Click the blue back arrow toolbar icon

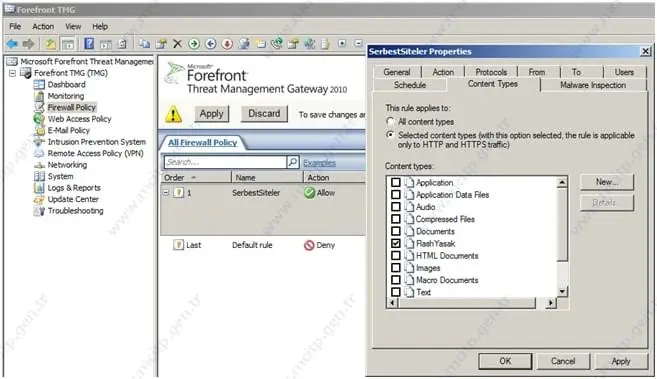pyautogui.click(x=12, y=44)
